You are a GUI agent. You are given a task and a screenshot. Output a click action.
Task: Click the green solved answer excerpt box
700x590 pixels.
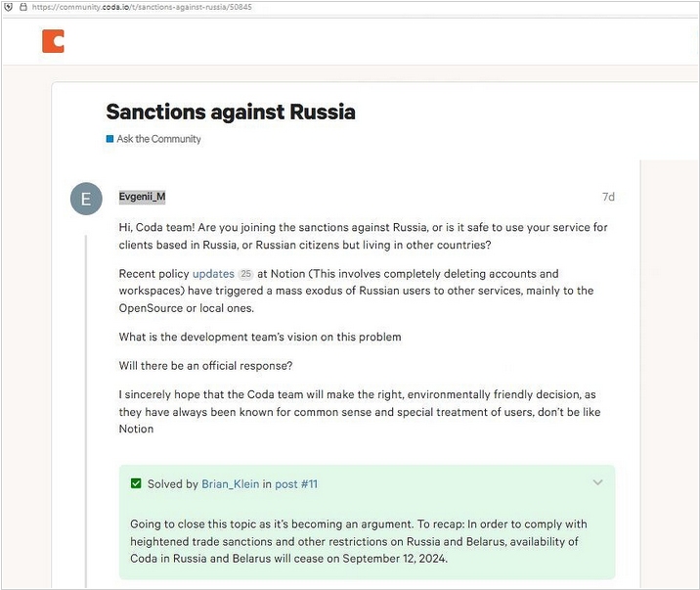tap(367, 522)
